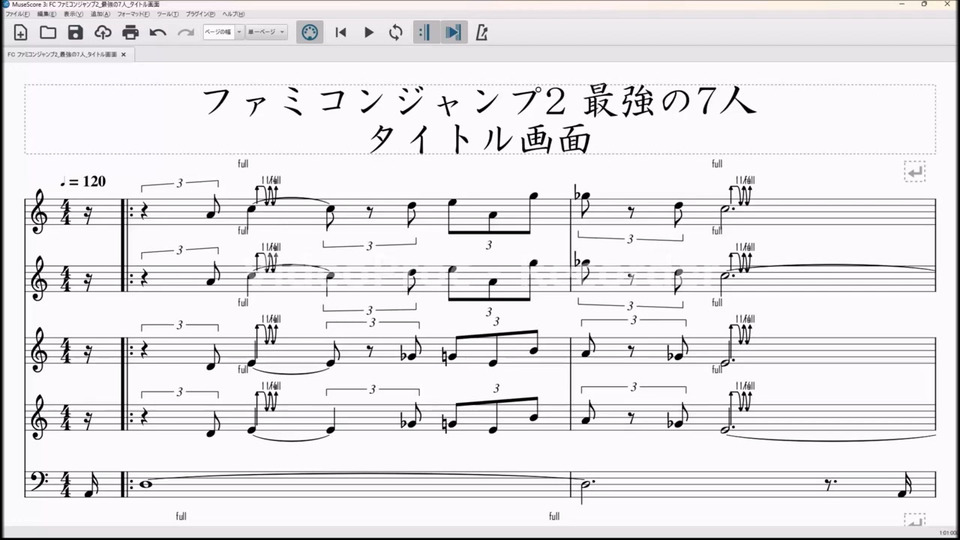The width and height of the screenshot is (960, 540).
Task: Select the 'full' text below the bass staff start
Action: tap(181, 516)
